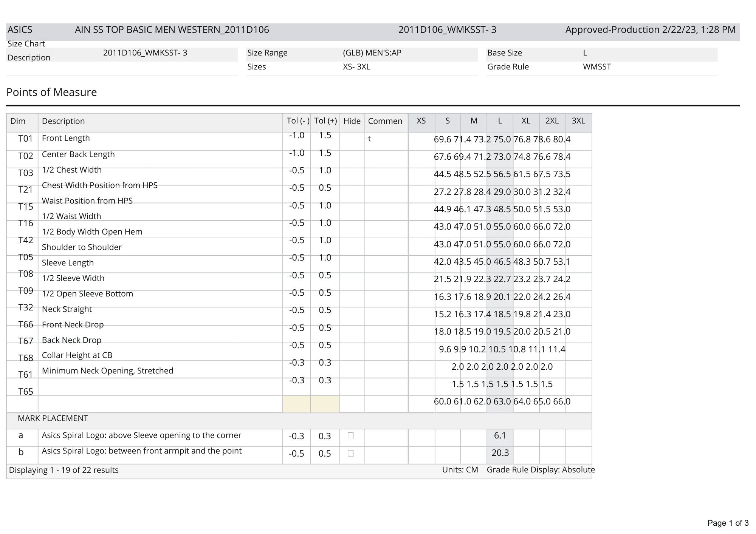The image size is (756, 534).
Task: Click the Hide column header
Action: click(x=352, y=121)
